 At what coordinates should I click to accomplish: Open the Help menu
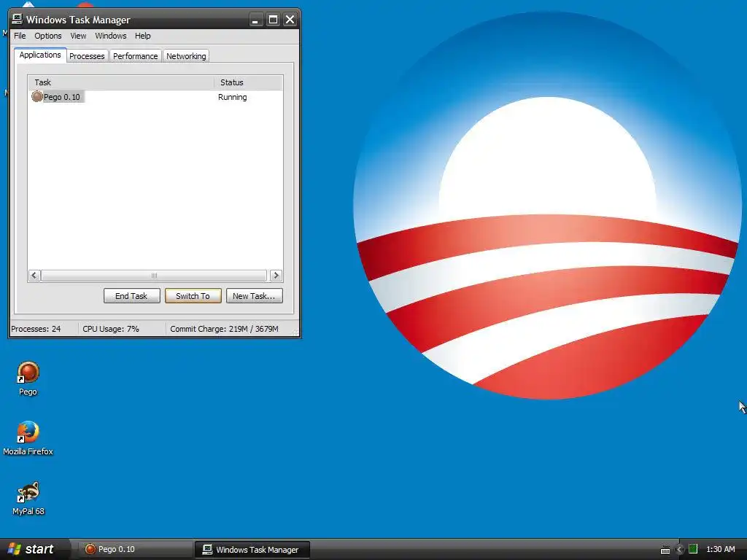(x=142, y=36)
